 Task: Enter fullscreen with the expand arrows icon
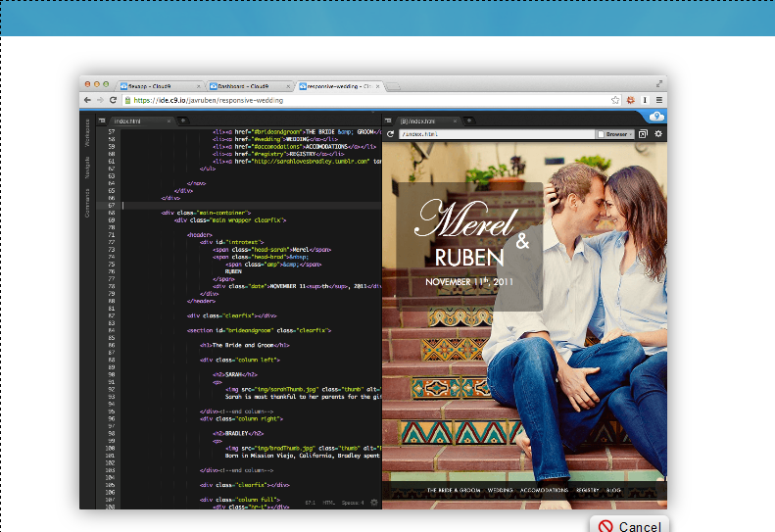coord(658,83)
